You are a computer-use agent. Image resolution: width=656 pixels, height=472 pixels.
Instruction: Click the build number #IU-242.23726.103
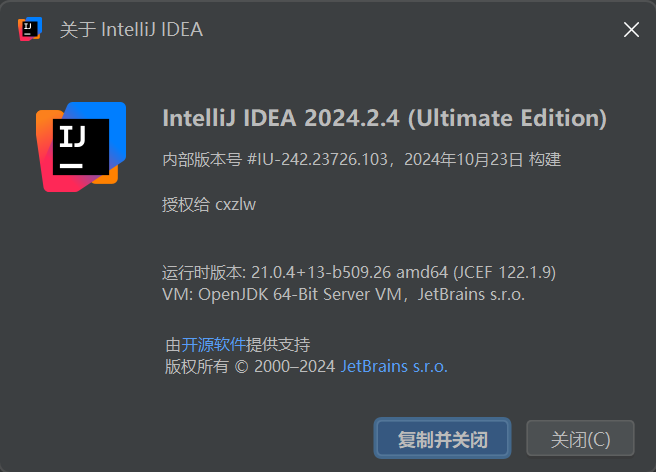tap(317, 159)
